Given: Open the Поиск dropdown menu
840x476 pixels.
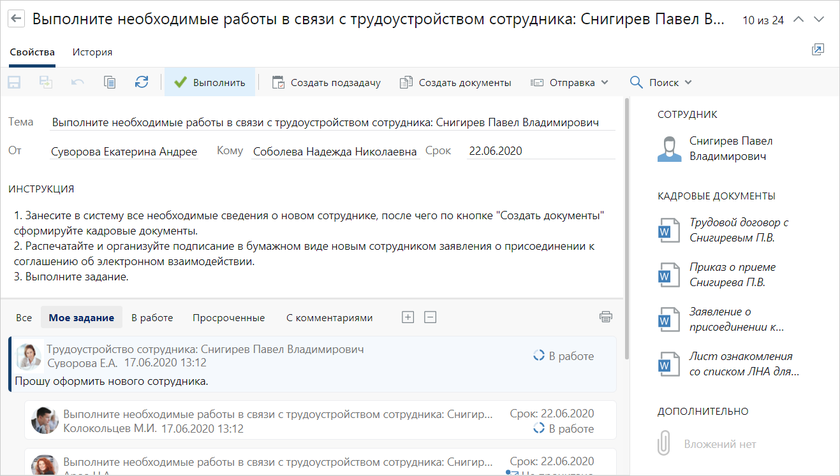Looking at the screenshot, I should click(x=660, y=82).
